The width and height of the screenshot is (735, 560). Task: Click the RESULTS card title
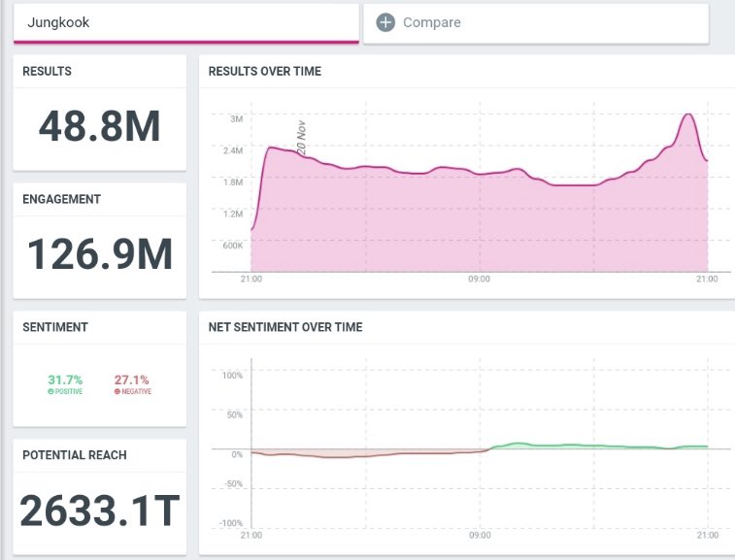pos(47,71)
